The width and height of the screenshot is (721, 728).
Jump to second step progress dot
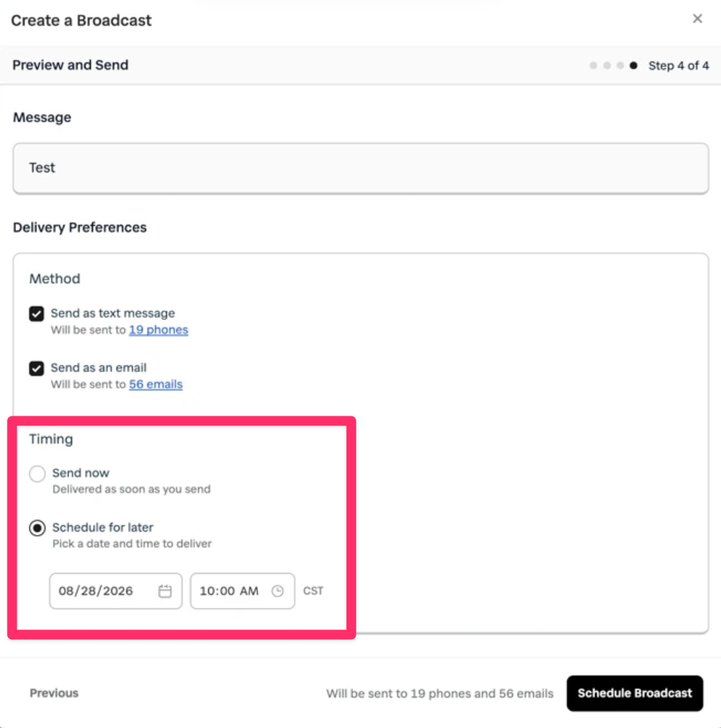click(x=607, y=66)
